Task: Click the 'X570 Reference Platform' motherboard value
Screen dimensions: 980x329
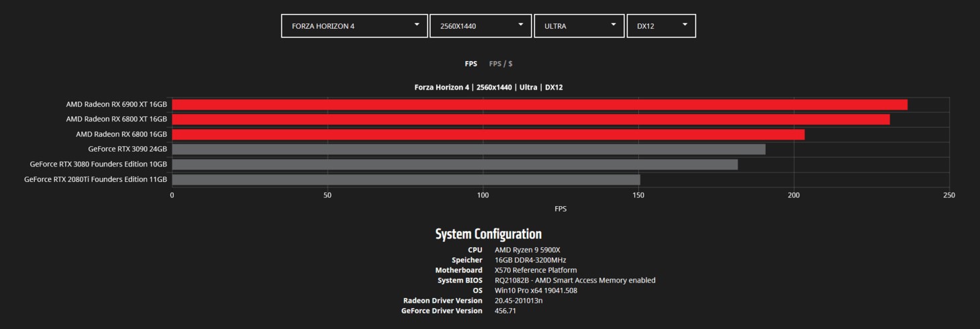Action: coord(536,270)
